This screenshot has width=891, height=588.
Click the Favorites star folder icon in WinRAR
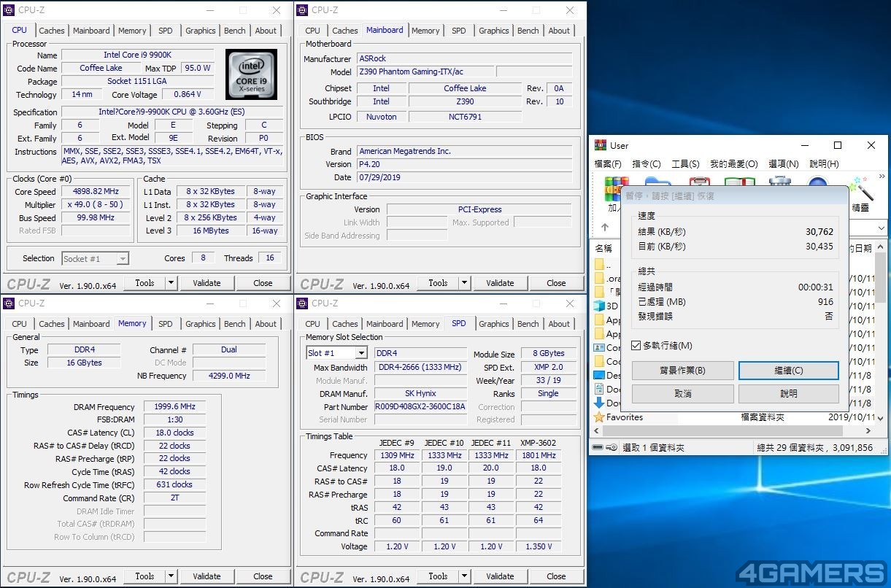tap(599, 417)
